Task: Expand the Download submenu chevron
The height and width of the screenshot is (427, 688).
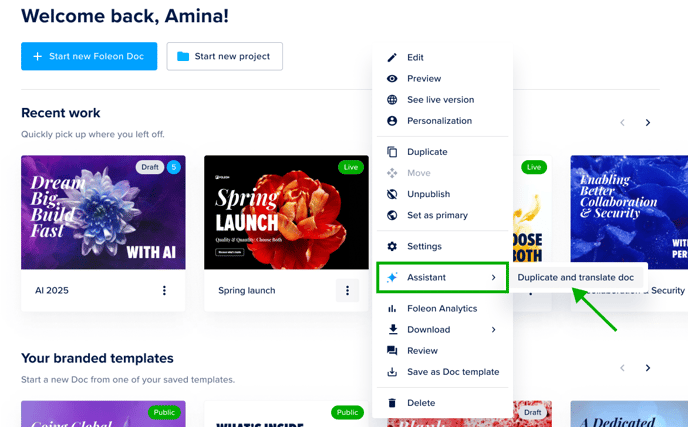Action: [494, 330]
